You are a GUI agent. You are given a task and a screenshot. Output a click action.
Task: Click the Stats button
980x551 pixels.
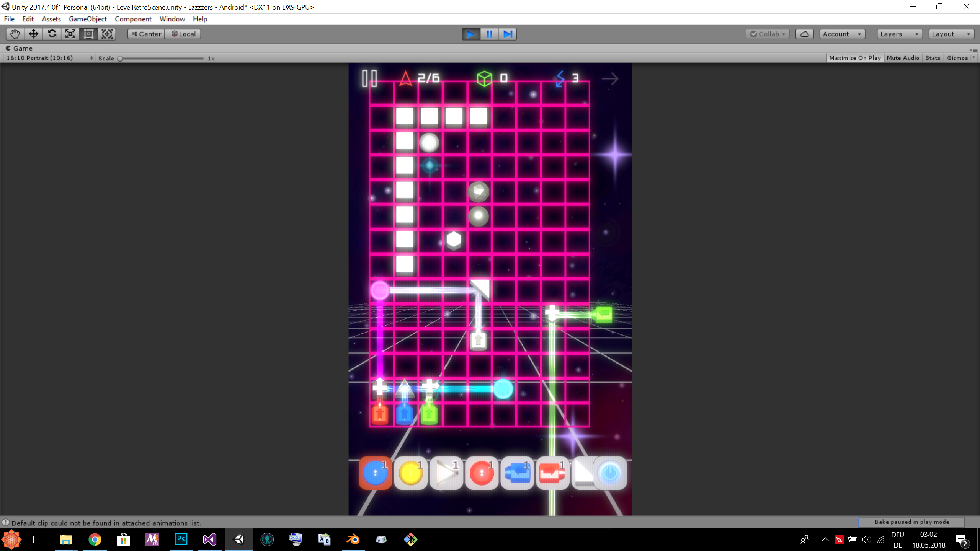point(933,58)
